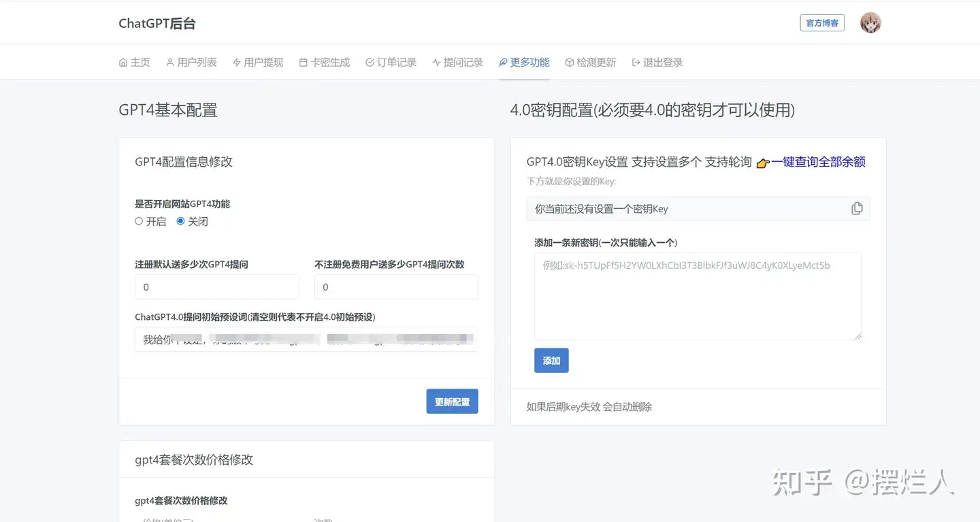
Task: Click the 是否开启网站GPT4功能 label
Action: click(x=182, y=204)
